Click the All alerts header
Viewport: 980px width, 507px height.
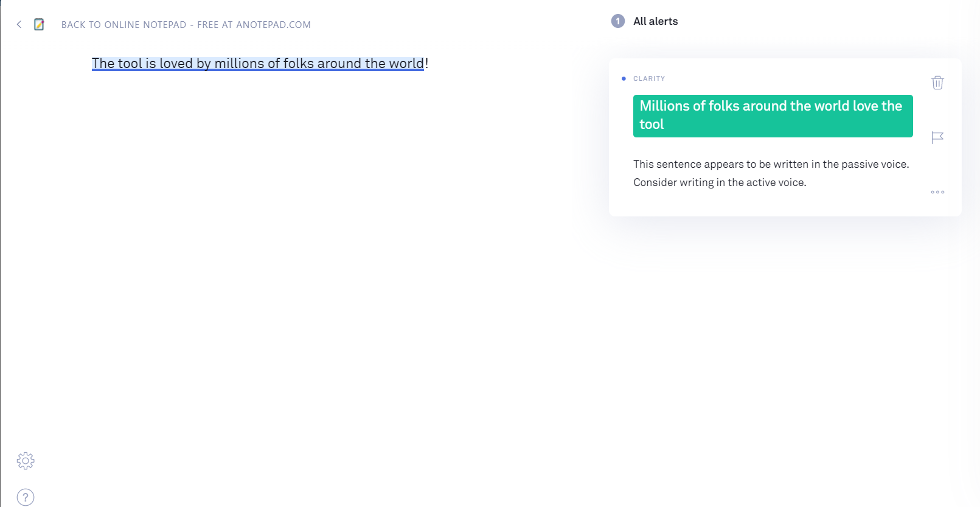655,21
